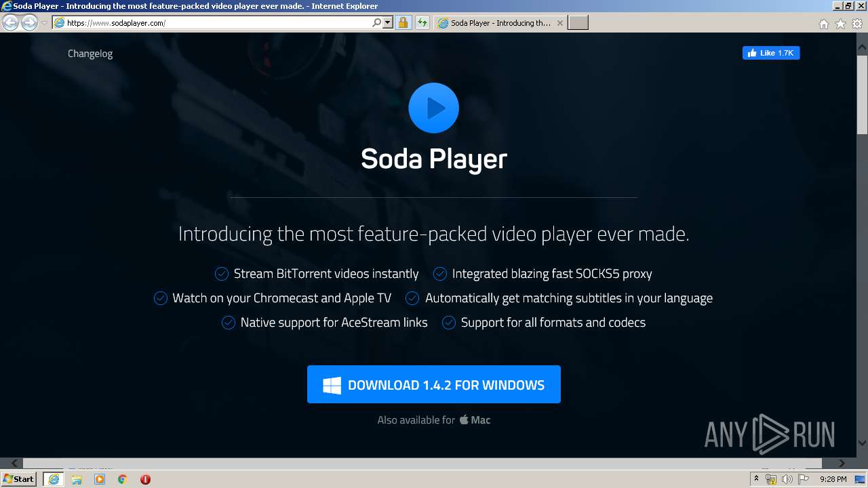868x488 pixels.
Task: Click the checkmark beside AceStream links
Action: [229, 323]
